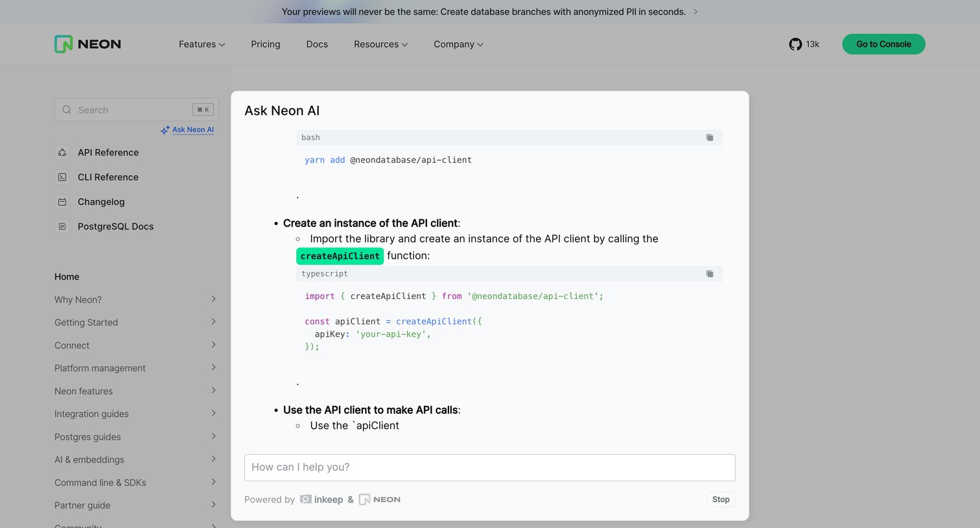Click the Ask Neon AI dialog title
Viewport: 980px width, 528px height.
(x=282, y=111)
